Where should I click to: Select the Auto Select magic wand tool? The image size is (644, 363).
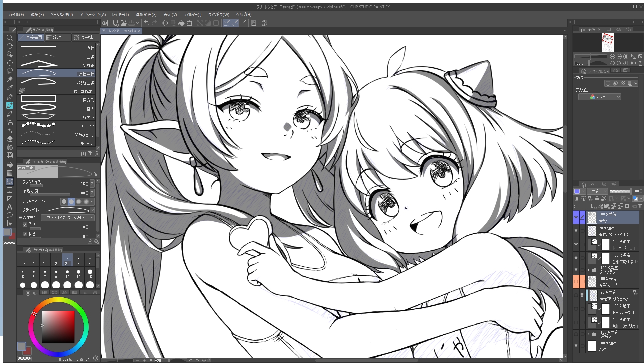click(x=10, y=79)
